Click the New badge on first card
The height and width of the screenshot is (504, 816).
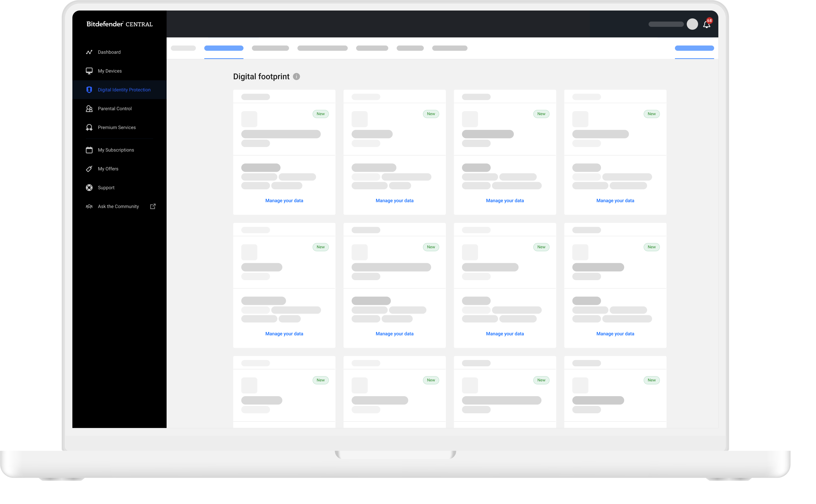coord(320,114)
